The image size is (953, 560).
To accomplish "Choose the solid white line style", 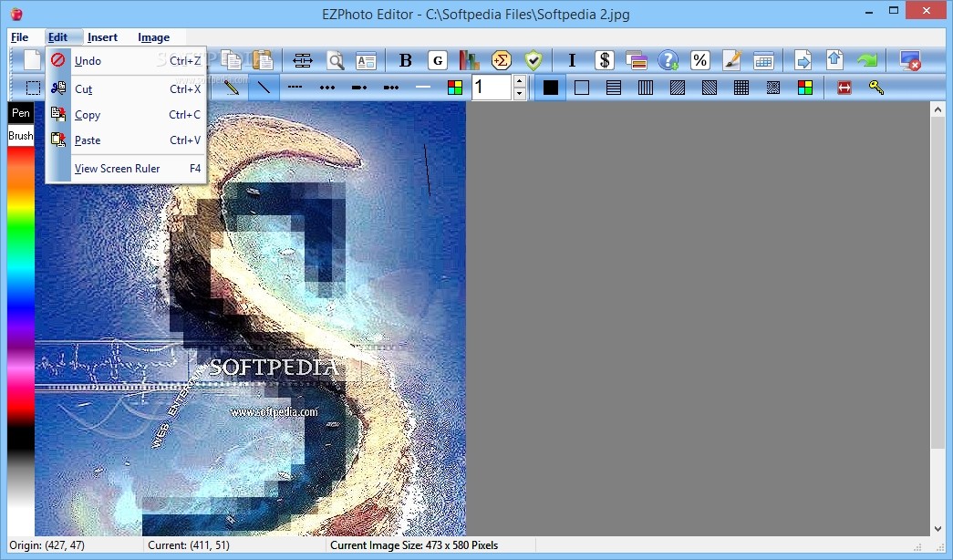I will [423, 87].
